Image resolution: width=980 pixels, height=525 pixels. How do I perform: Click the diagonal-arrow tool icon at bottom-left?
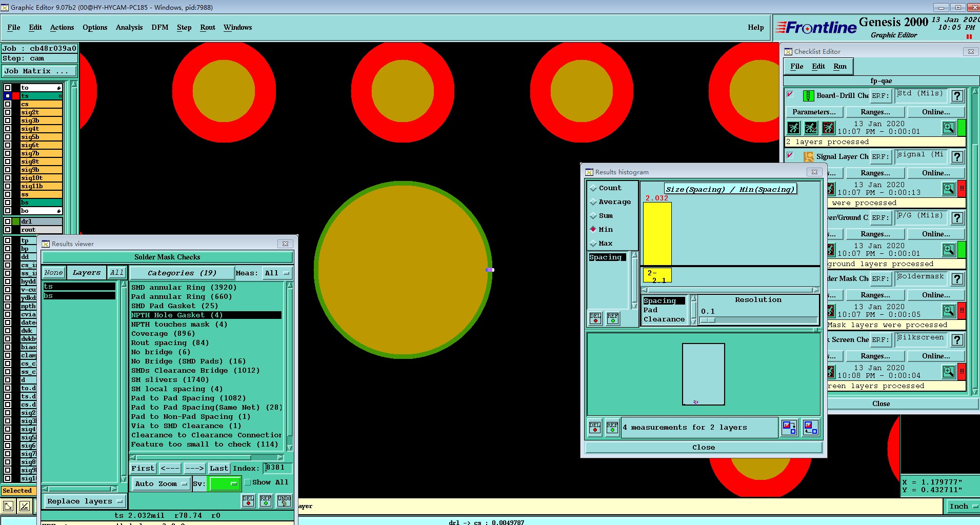(x=8, y=507)
